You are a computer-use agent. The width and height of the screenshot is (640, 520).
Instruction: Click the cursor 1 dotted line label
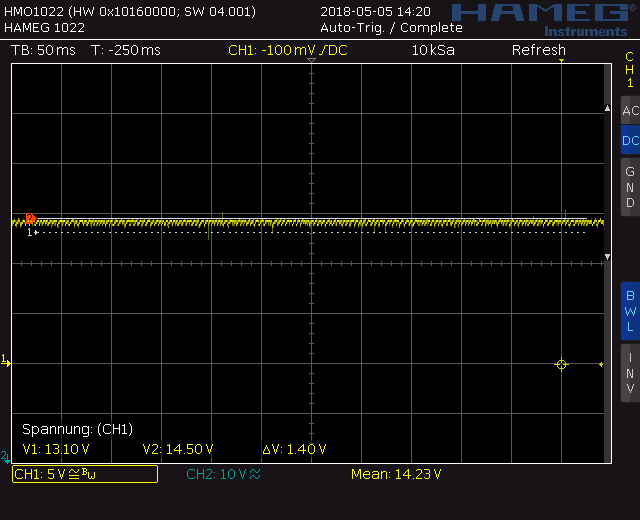click(32, 232)
